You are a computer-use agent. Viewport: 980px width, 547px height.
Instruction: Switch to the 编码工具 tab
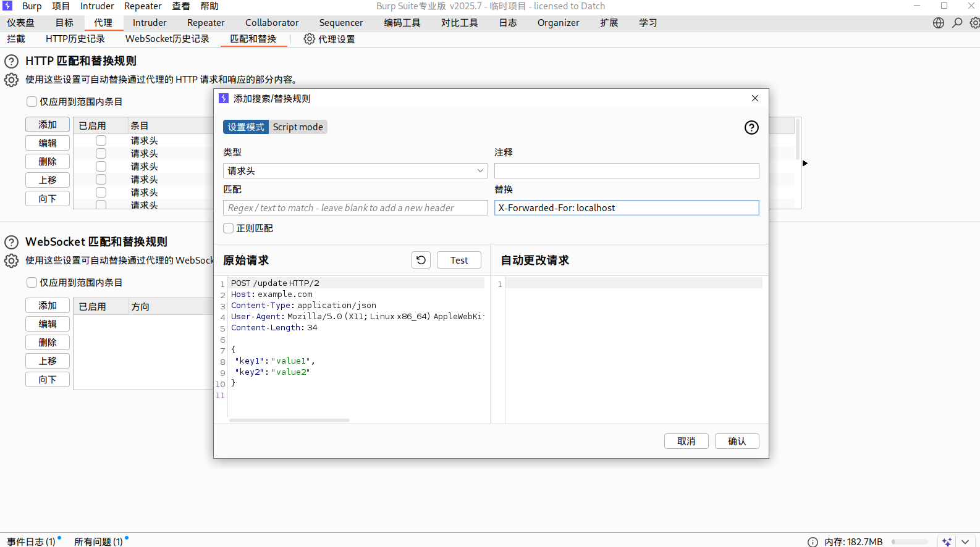coord(402,23)
